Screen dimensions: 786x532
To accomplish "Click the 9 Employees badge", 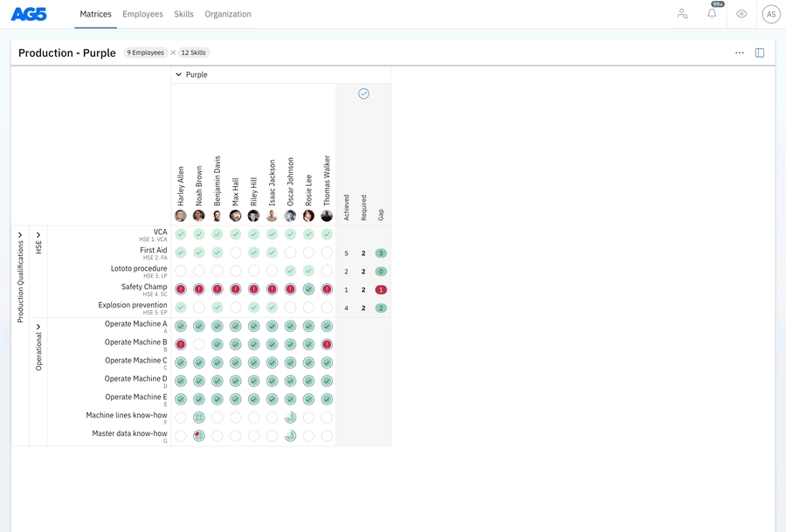I will click(145, 53).
